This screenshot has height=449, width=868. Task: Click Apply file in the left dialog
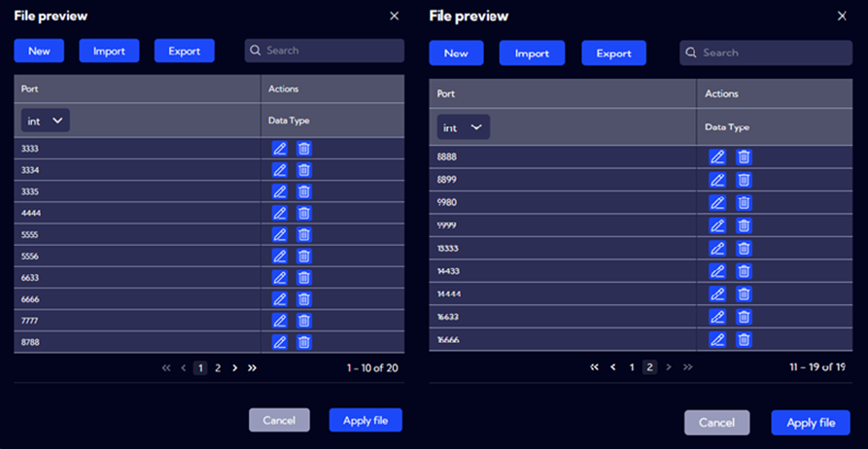365,420
